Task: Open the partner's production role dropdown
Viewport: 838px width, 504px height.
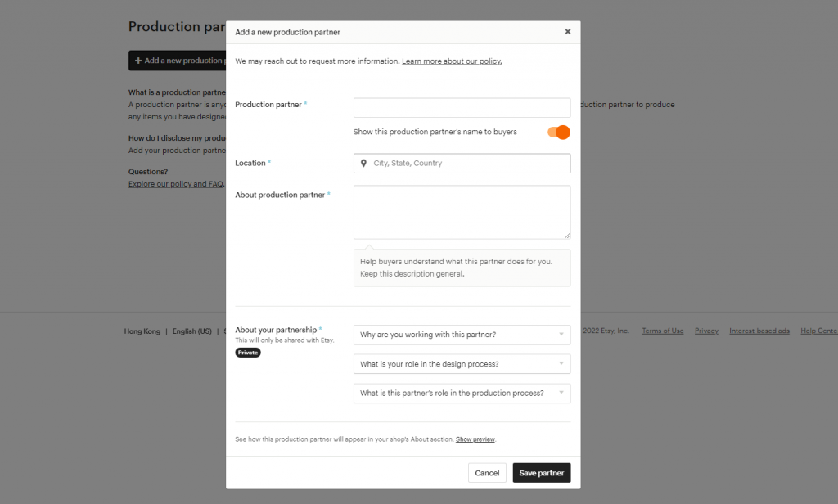Action: click(462, 393)
